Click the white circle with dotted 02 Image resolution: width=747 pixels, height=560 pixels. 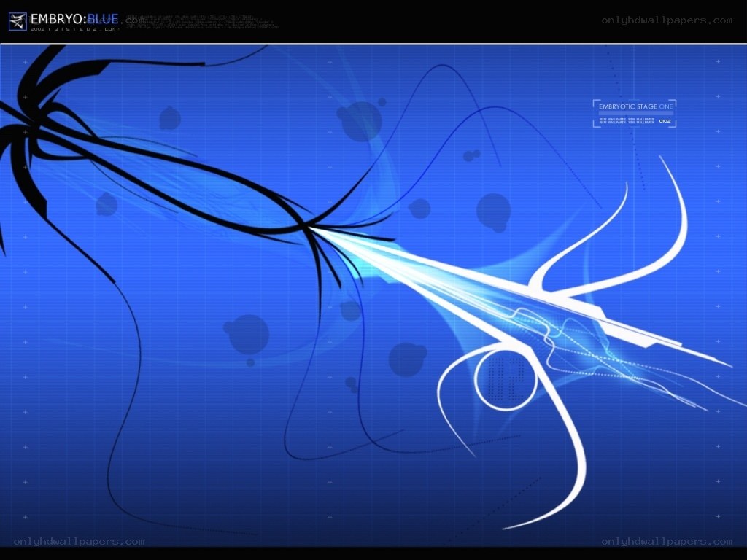506,379
